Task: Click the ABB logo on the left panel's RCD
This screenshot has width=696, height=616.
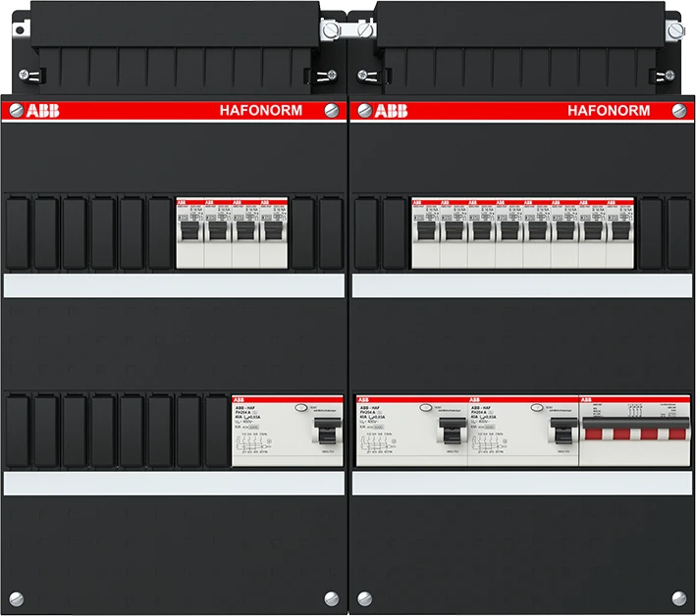Action: [x=240, y=401]
